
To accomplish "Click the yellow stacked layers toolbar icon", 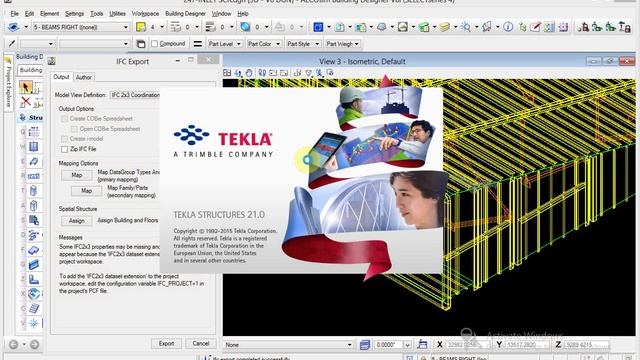I will (445, 27).
